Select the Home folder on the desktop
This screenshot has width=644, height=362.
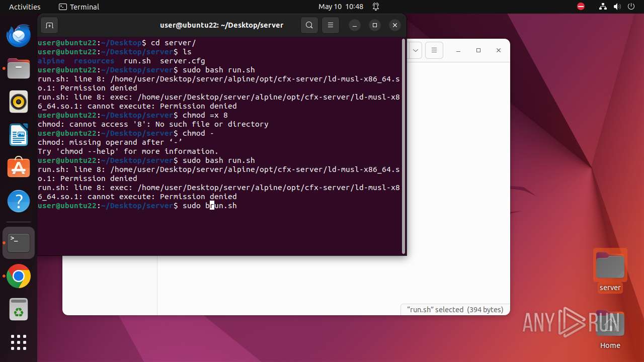(x=610, y=330)
